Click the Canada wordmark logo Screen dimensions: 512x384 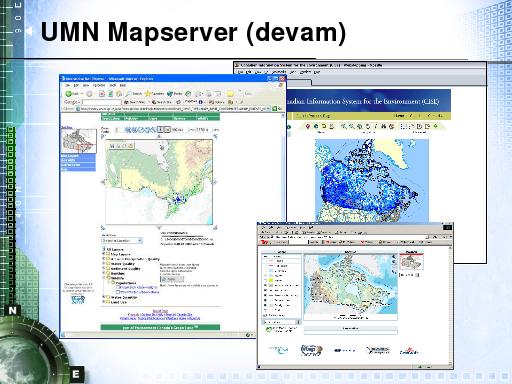409,351
